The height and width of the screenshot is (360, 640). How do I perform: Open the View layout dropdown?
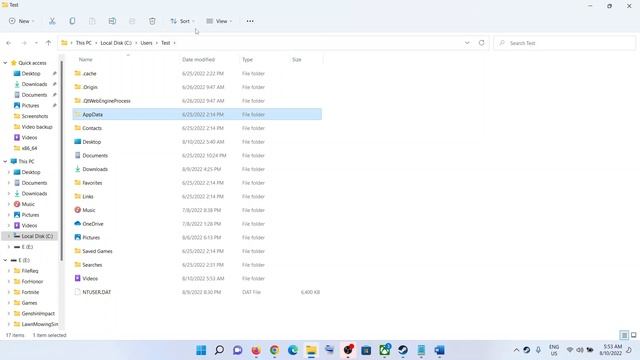click(219, 21)
